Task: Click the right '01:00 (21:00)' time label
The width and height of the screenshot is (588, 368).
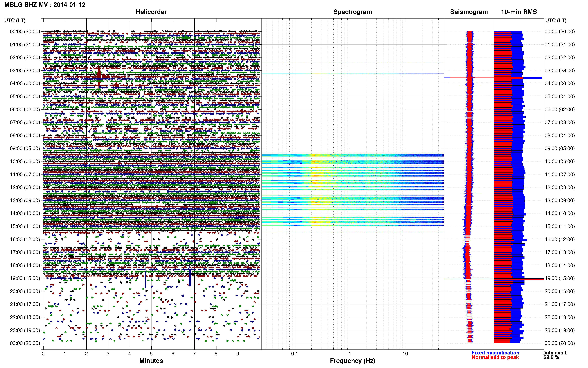Action: pos(560,44)
